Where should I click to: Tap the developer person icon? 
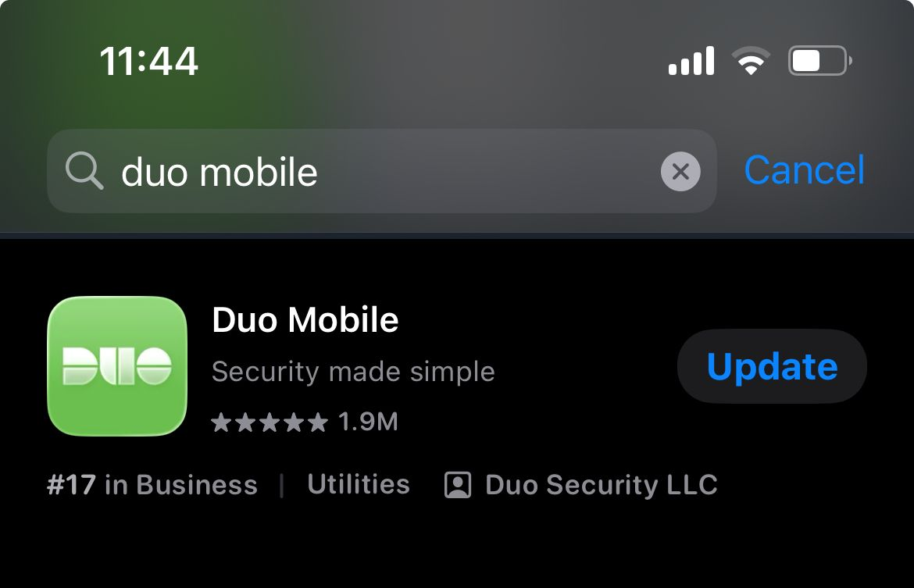coord(458,485)
